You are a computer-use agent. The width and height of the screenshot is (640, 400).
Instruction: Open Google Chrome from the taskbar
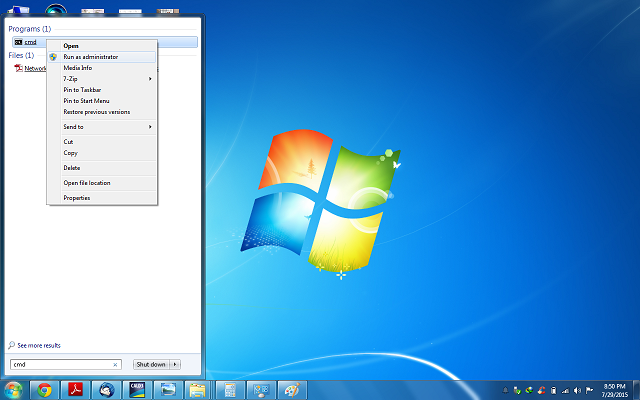click(44, 390)
